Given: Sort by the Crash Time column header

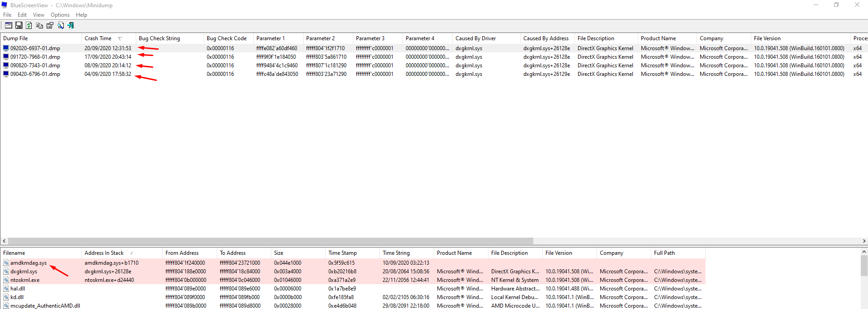Looking at the screenshot, I should coord(109,38).
